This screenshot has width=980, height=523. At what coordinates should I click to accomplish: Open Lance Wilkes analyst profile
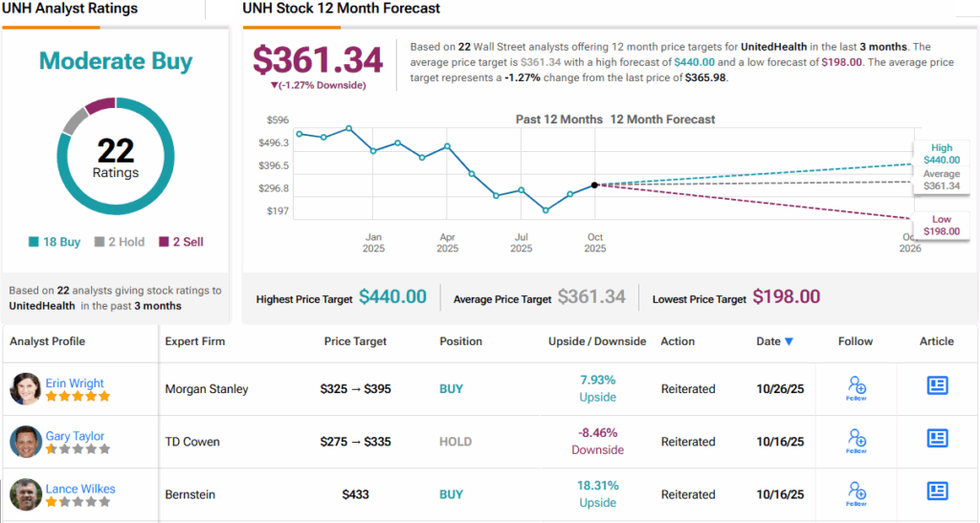(x=80, y=489)
